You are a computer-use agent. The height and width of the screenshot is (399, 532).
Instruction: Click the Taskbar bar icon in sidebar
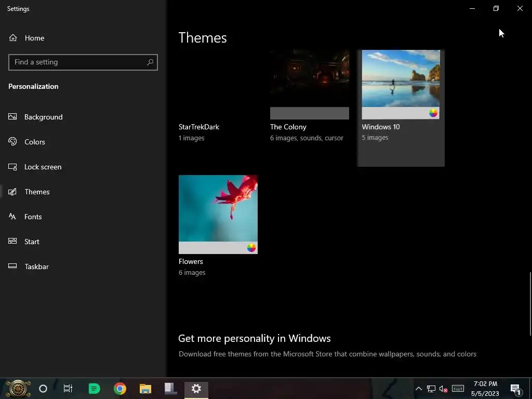tap(12, 266)
